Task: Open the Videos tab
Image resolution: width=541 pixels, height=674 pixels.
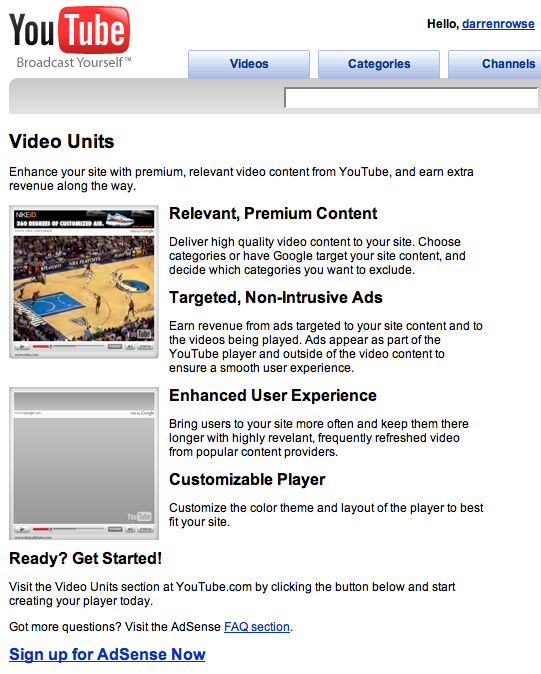Action: point(249,64)
